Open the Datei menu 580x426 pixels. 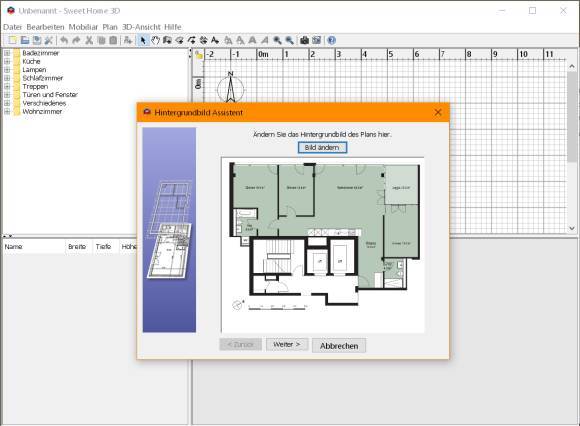point(13,27)
